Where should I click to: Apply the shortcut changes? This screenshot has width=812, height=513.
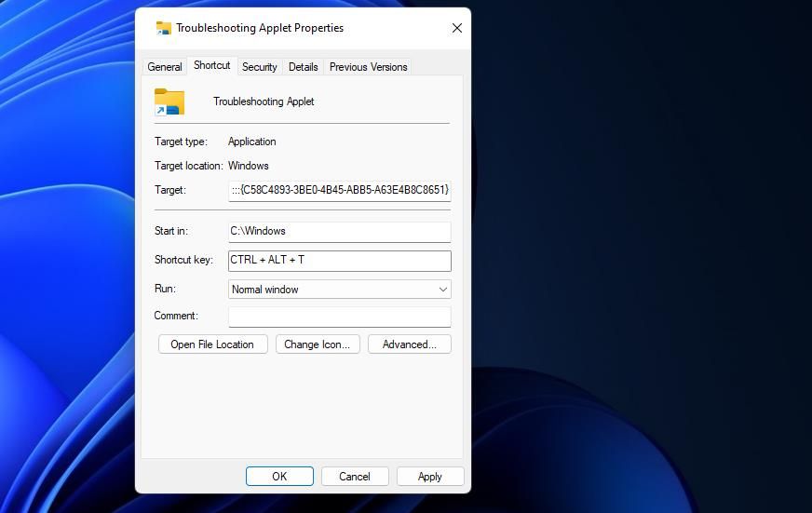coord(430,477)
